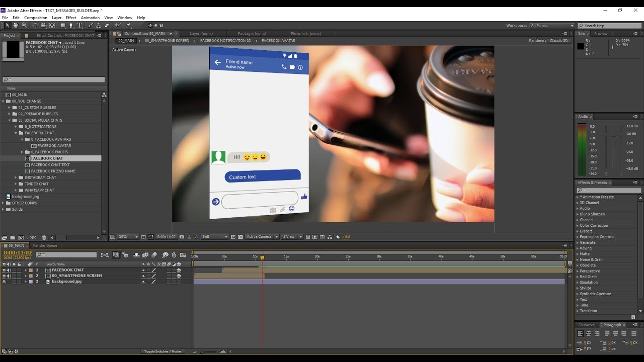
Task: Expand the FACEBOOK CHAT layer properties in timeline
Action: pos(26,270)
